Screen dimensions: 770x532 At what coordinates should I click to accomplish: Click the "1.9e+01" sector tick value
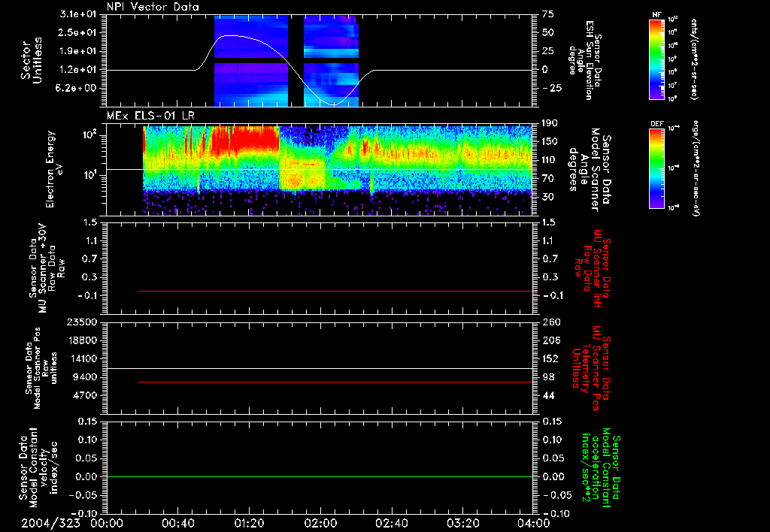77,51
